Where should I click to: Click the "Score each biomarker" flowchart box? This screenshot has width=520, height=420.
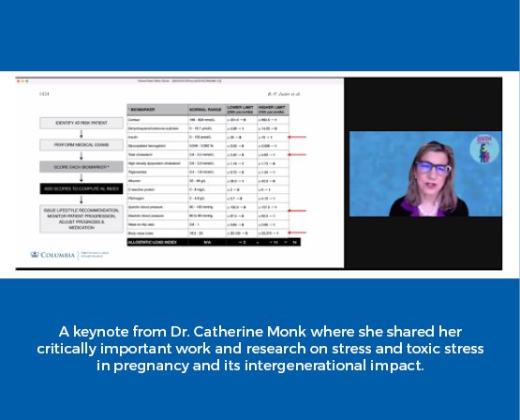82,167
